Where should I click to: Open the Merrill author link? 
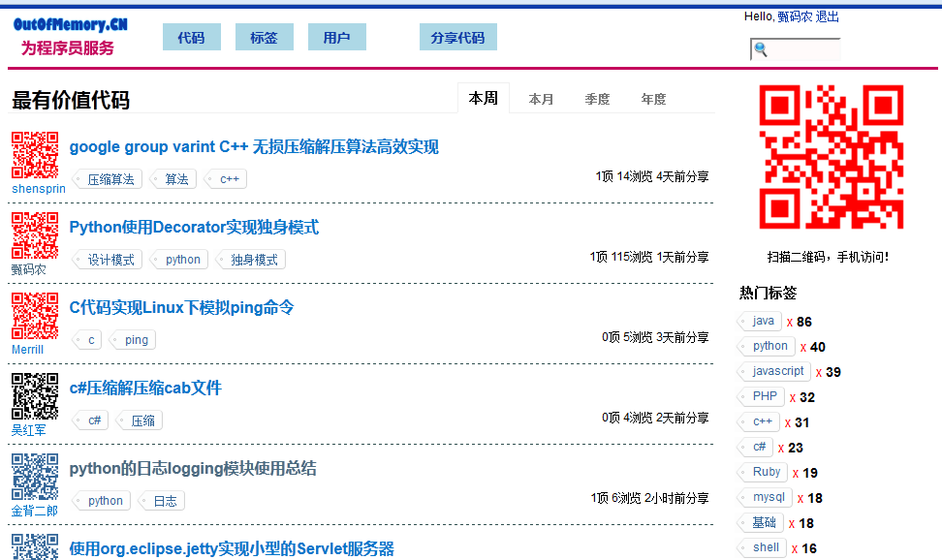point(28,350)
